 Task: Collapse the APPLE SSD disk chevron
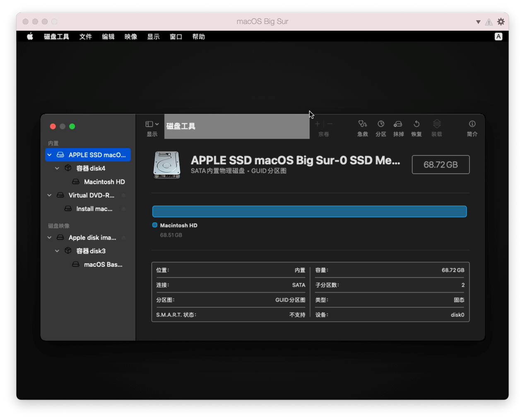point(49,155)
